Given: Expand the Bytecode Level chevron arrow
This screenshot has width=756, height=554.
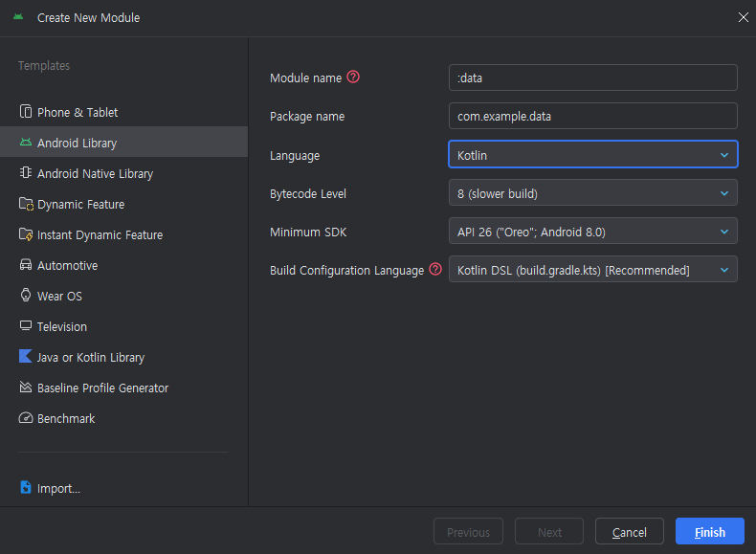Looking at the screenshot, I should pyautogui.click(x=724, y=193).
